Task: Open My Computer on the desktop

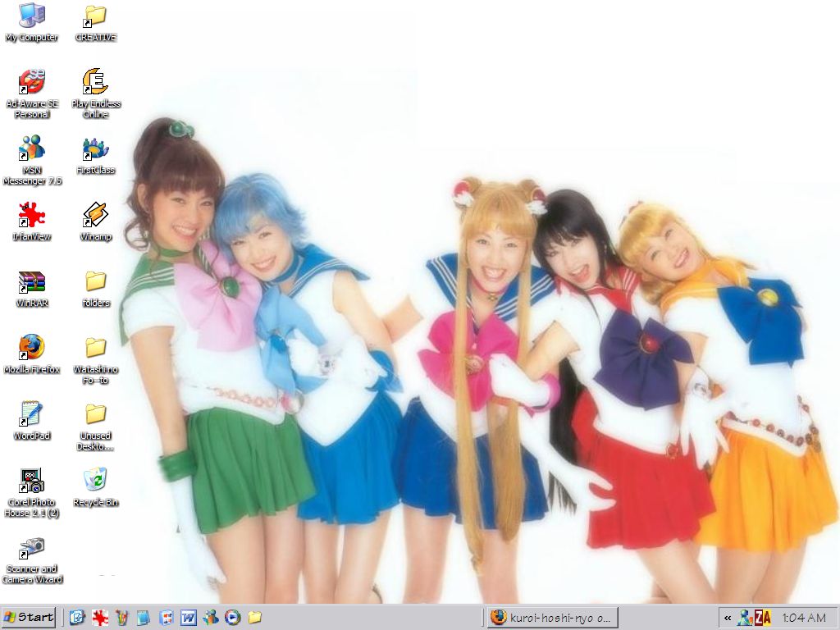Action: 31,16
